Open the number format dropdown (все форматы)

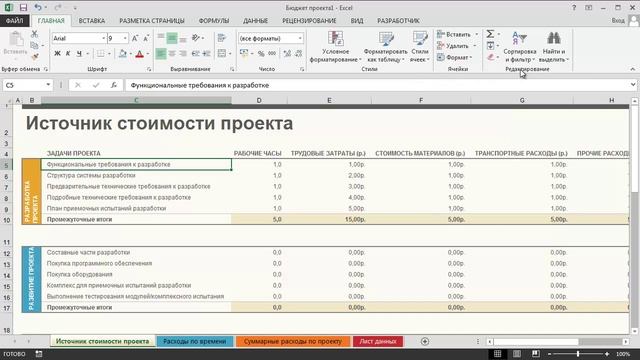tap(300, 38)
